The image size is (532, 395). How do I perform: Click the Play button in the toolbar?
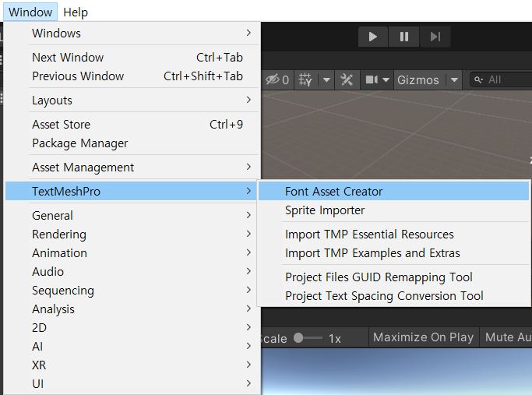tap(373, 37)
